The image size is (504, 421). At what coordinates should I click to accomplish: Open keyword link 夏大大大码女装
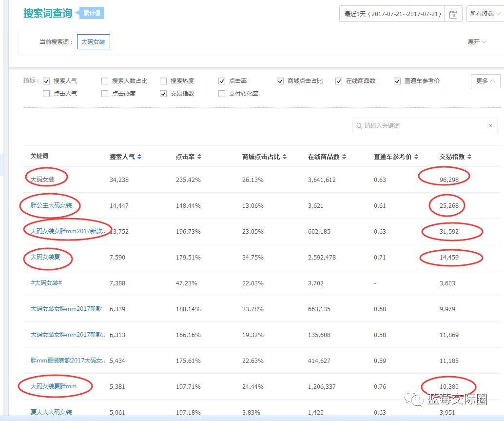click(51, 412)
